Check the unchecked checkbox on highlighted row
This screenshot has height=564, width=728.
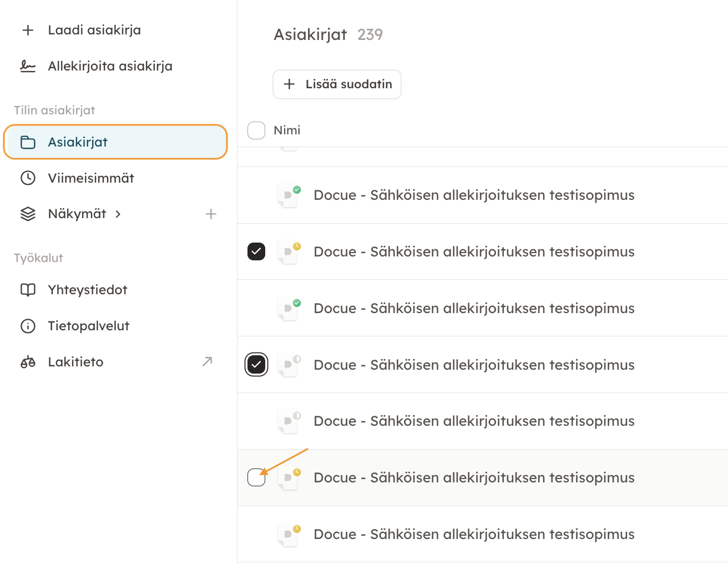(x=256, y=477)
